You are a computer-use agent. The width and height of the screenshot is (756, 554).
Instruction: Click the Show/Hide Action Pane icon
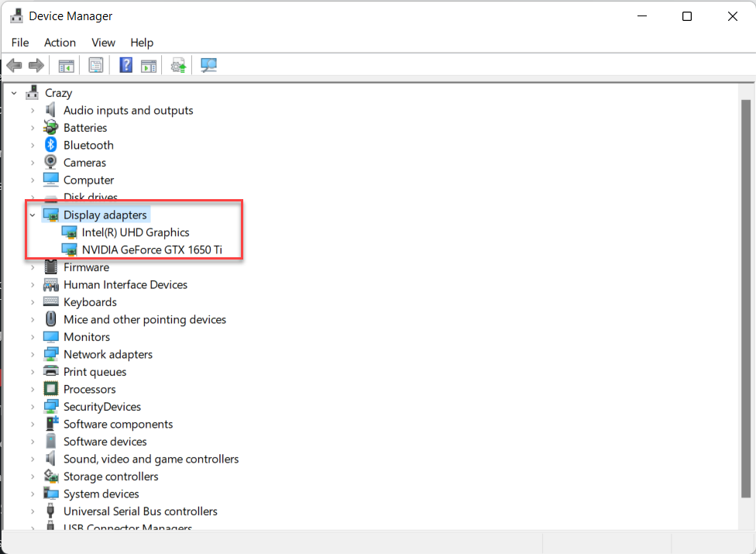[149, 66]
